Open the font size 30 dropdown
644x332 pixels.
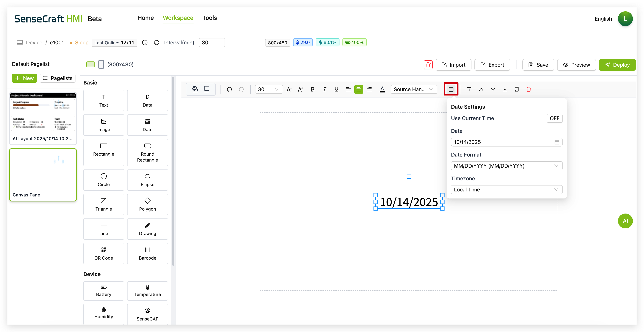pos(268,89)
